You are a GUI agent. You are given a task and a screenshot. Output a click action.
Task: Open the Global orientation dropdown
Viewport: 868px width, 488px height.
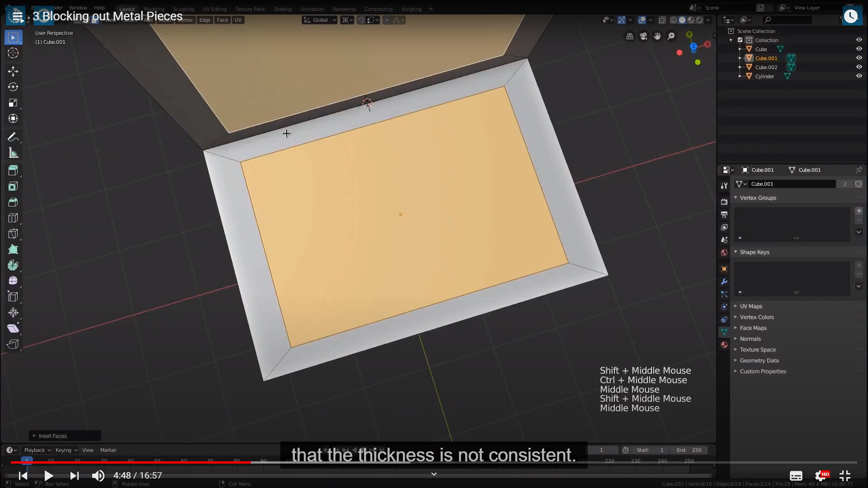tap(320, 20)
